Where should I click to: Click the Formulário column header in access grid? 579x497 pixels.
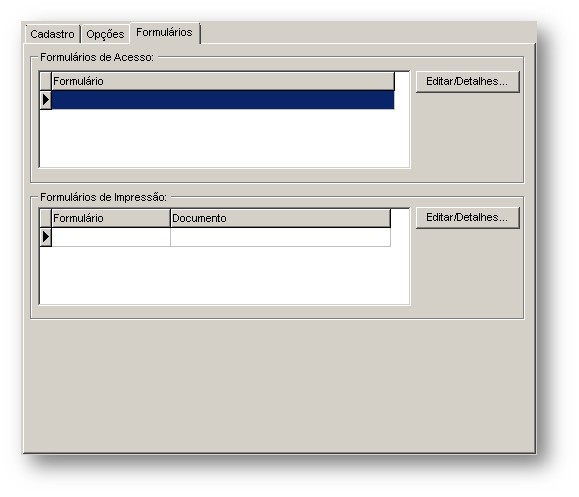click(x=223, y=81)
